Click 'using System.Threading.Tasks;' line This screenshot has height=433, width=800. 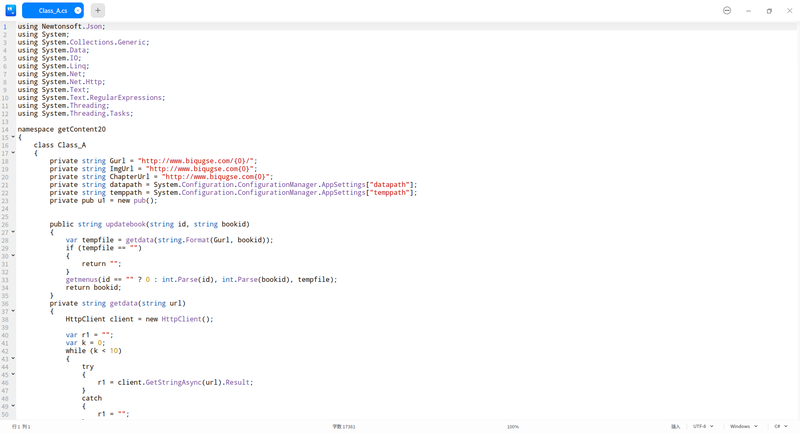75,113
